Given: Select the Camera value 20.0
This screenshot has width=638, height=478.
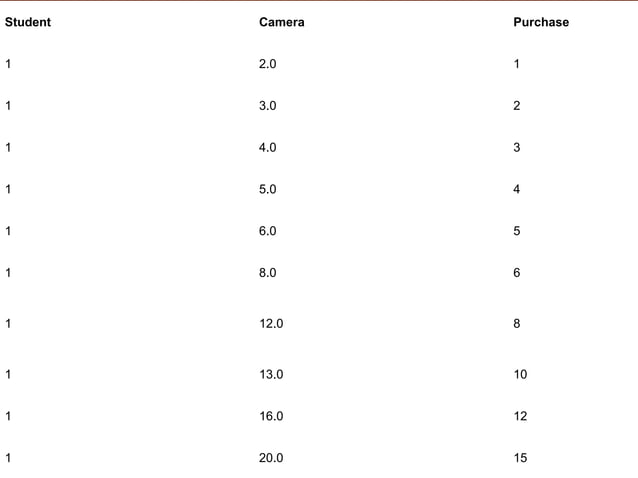Looking at the screenshot, I should point(271,458).
